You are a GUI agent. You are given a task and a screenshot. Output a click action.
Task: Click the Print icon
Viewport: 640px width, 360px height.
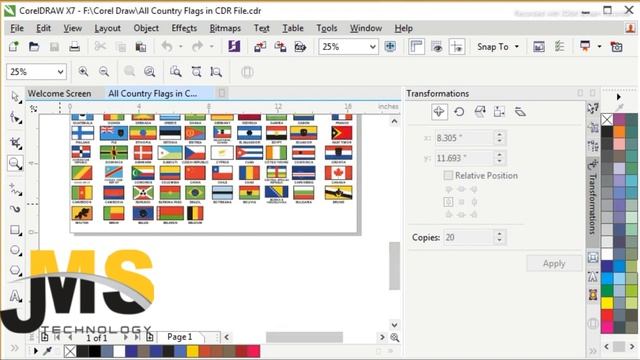click(74, 47)
